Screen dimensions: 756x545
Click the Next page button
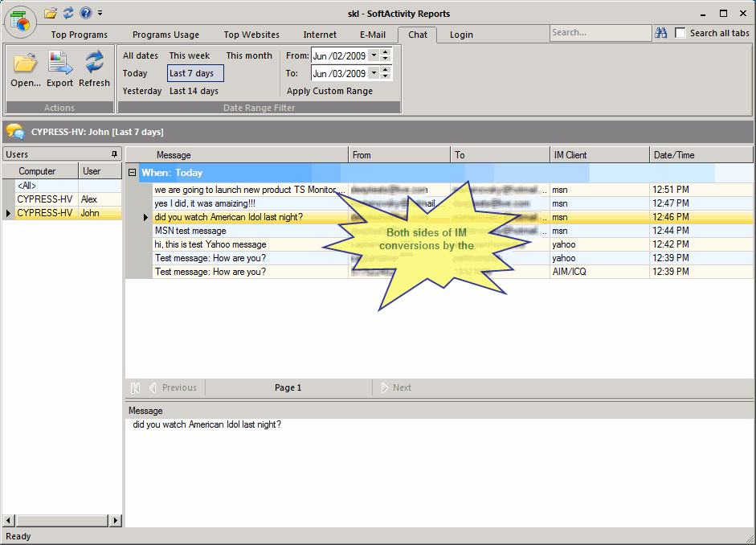pyautogui.click(x=396, y=387)
